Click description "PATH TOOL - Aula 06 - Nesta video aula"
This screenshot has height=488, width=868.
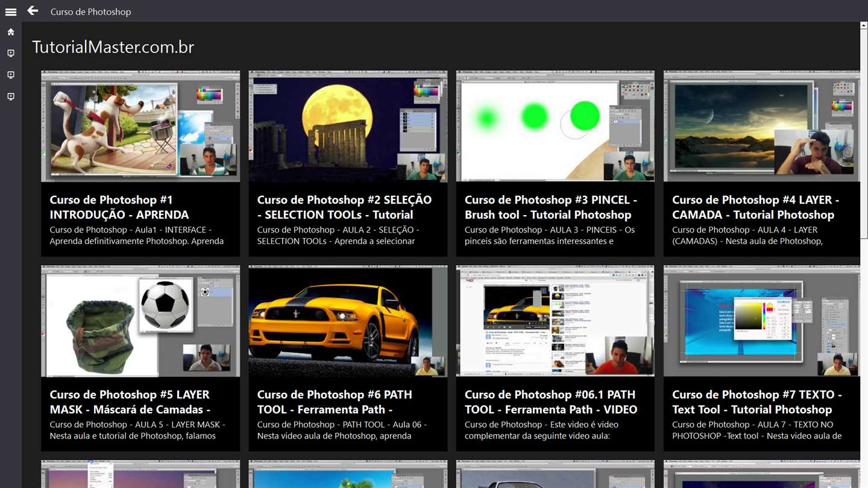(x=342, y=430)
